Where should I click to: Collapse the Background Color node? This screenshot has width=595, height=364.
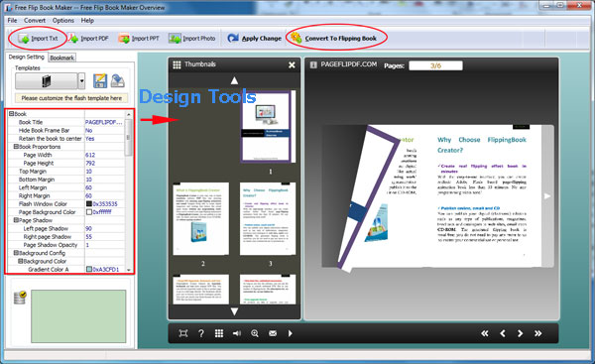point(21,261)
